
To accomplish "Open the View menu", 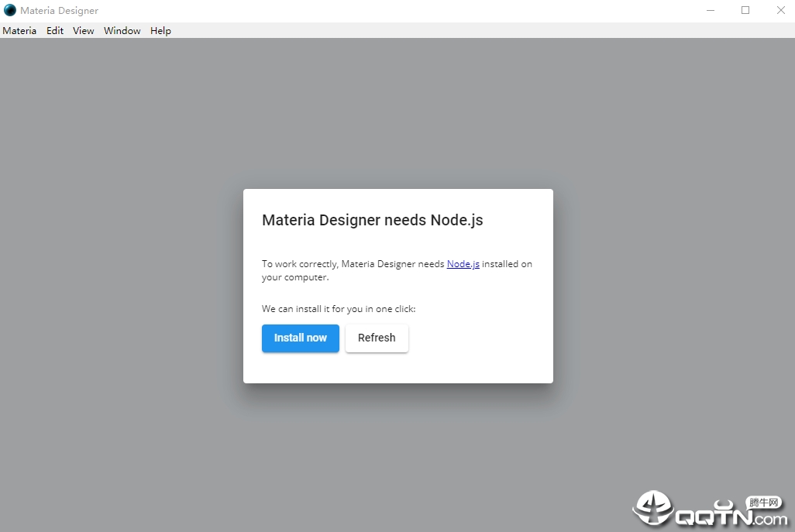I will [83, 30].
